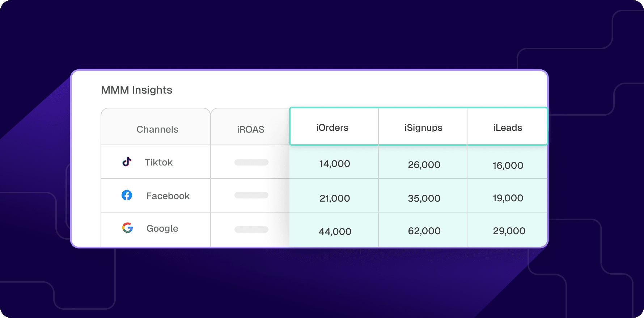Select Google iLeads value 29,000
The image size is (644, 318).
509,231
